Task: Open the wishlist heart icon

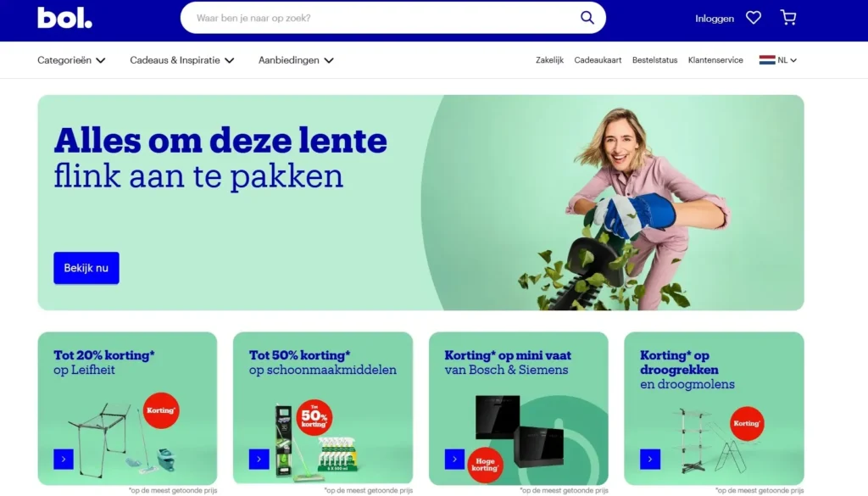Action: (x=754, y=18)
